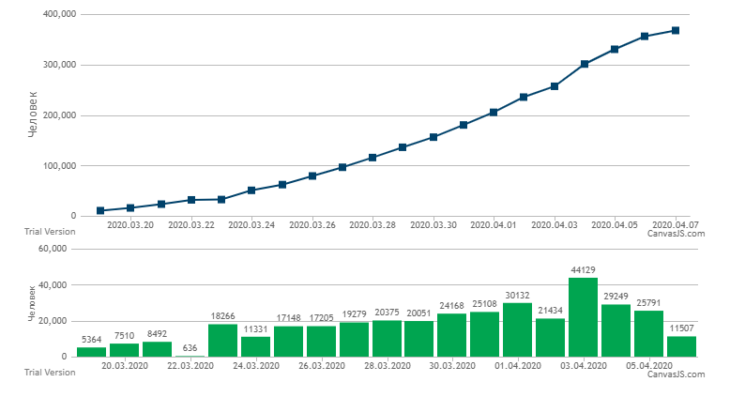Click the bar labeled 5364
The width and height of the screenshot is (730, 397).
coord(91,352)
